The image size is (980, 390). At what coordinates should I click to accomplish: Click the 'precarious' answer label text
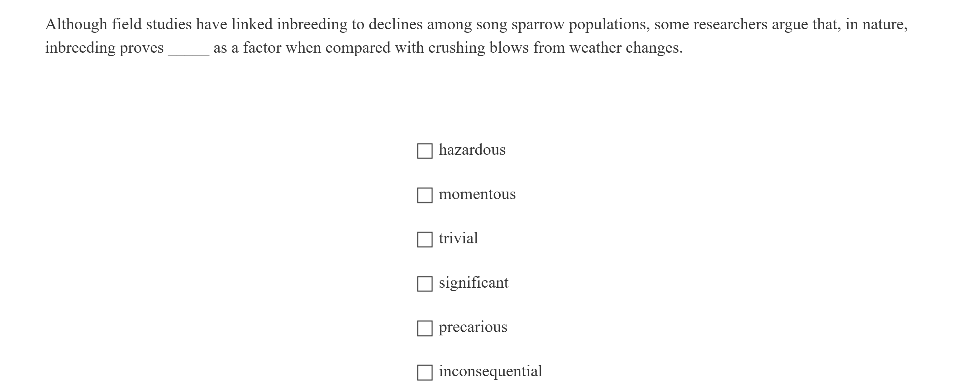473,327
